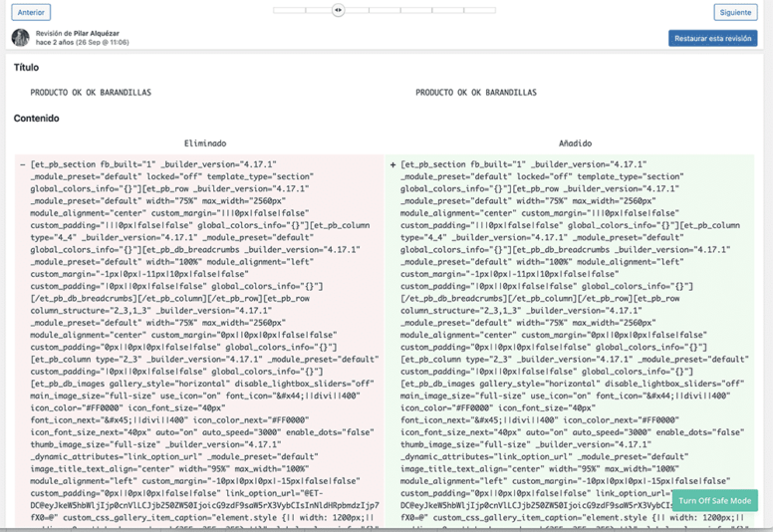The image size is (773, 532).
Task: Click the Contenido section heading
Action: [36, 118]
